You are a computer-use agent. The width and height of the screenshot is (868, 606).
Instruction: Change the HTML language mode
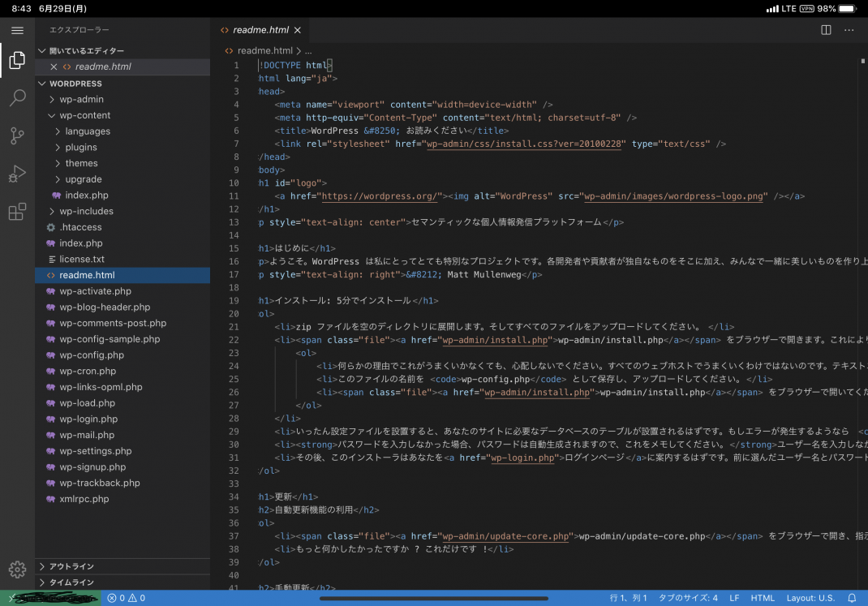click(x=763, y=598)
